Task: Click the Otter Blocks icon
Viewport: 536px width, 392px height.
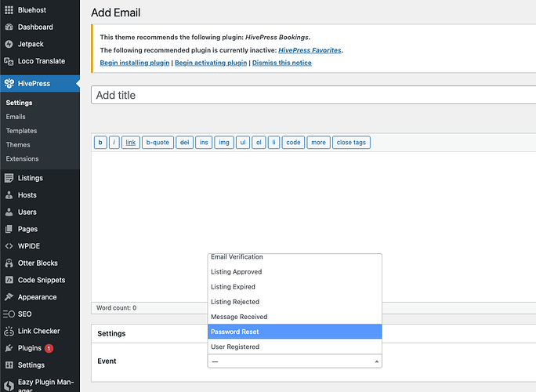Action: [x=9, y=263]
